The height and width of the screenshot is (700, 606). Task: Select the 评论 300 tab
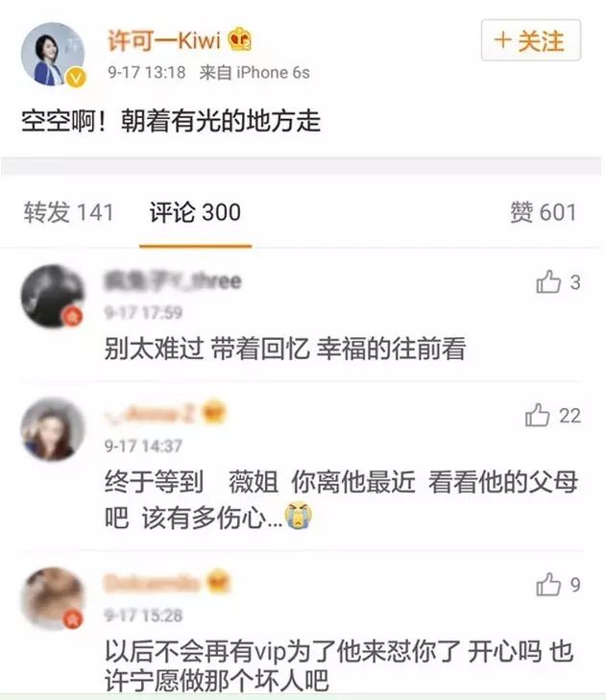[x=195, y=212]
